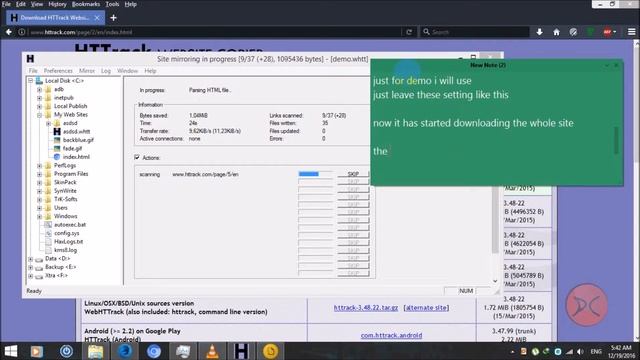This screenshot has height=360, width=640.
Task: Open the Firefox hamburger menu
Action: click(x=631, y=32)
